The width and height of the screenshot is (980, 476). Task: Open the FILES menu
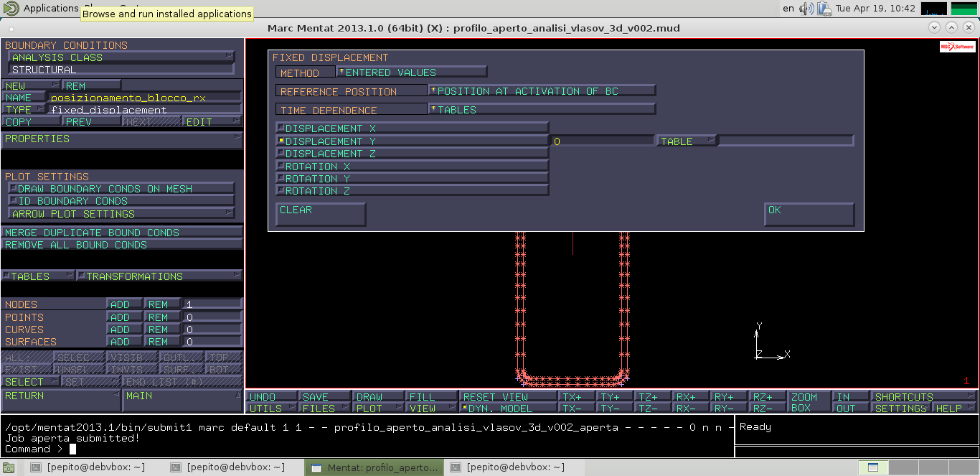[326, 409]
